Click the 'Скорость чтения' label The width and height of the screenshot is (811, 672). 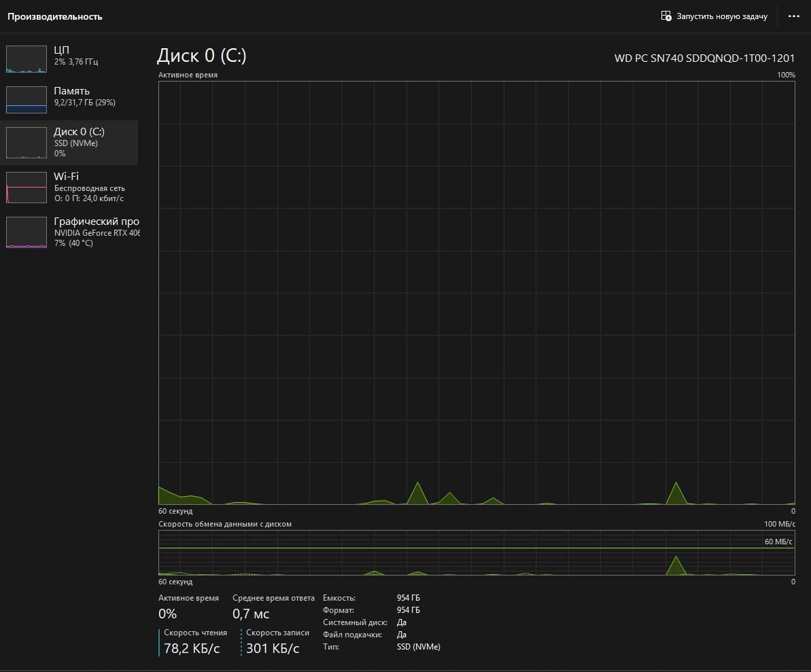(196, 633)
